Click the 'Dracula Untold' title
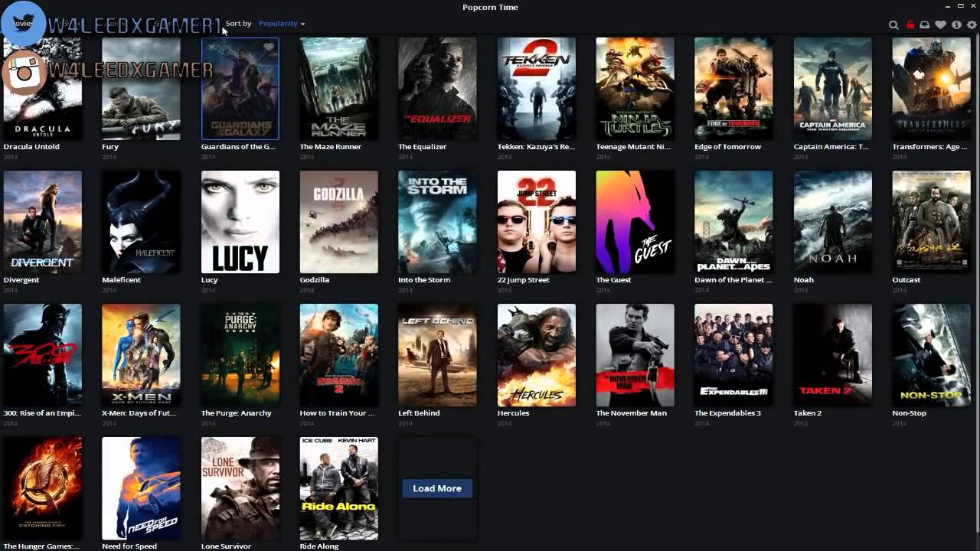Image resolution: width=980 pixels, height=551 pixels. pos(31,146)
